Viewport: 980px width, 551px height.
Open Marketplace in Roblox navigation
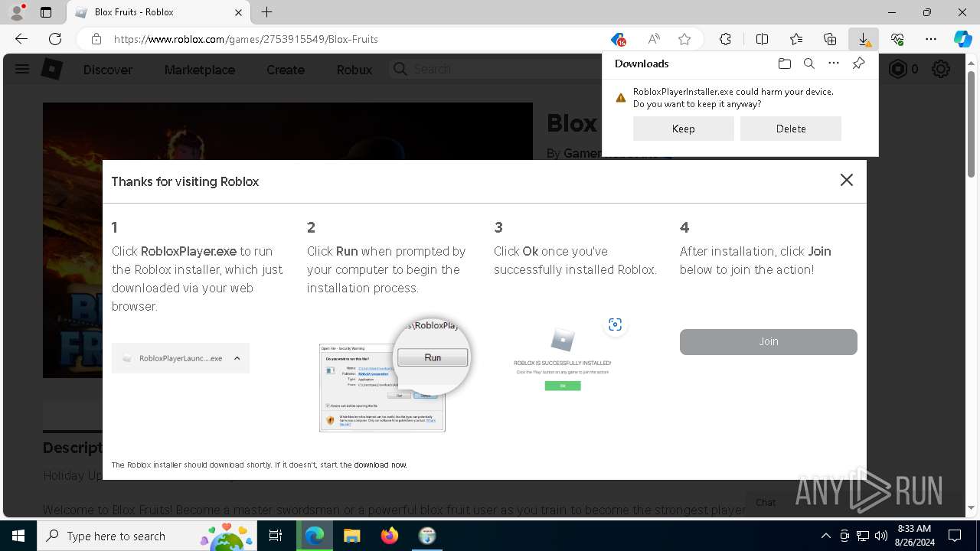(x=200, y=70)
